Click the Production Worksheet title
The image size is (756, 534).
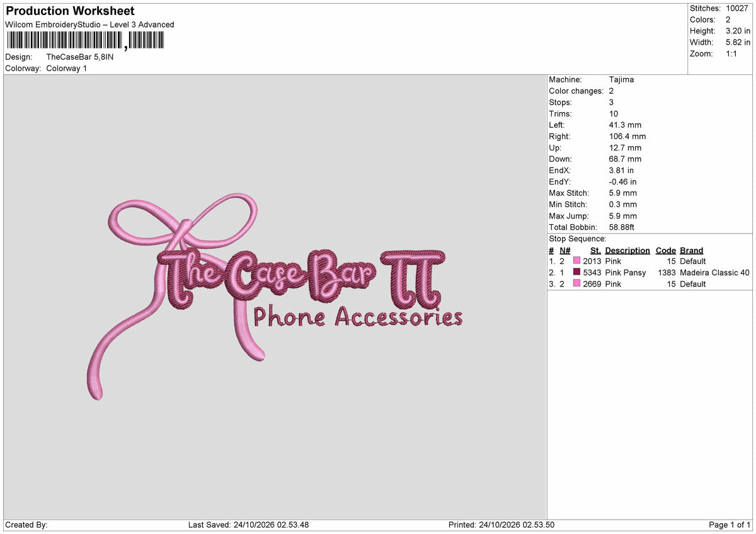[x=70, y=11]
